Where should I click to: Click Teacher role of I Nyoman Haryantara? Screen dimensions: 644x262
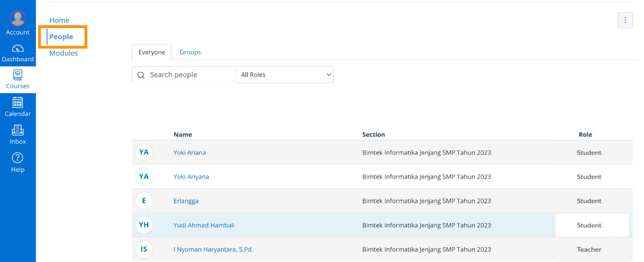(589, 249)
